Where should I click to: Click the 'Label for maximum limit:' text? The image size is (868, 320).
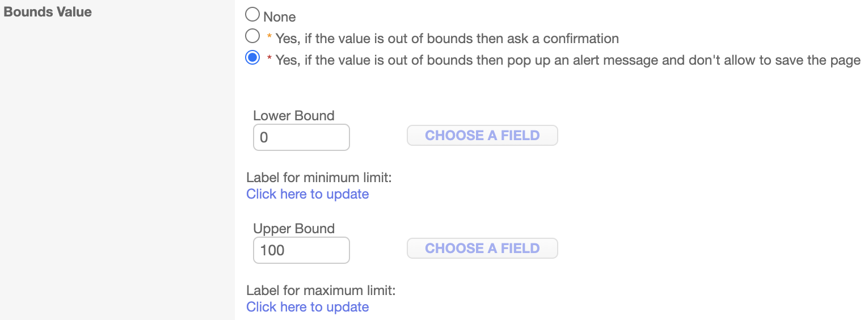[x=321, y=290]
